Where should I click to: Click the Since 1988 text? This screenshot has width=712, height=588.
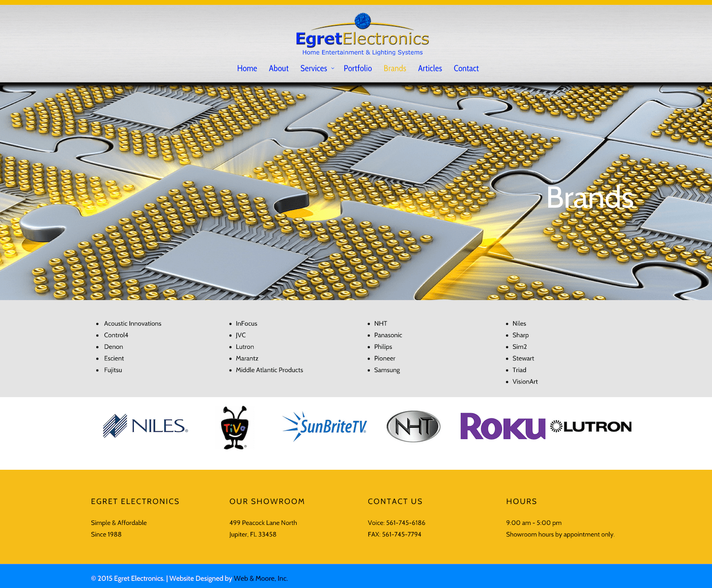[106, 534]
